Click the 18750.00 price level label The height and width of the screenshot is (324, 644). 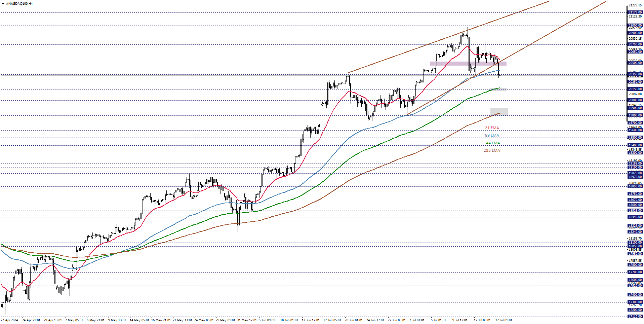coord(635,194)
